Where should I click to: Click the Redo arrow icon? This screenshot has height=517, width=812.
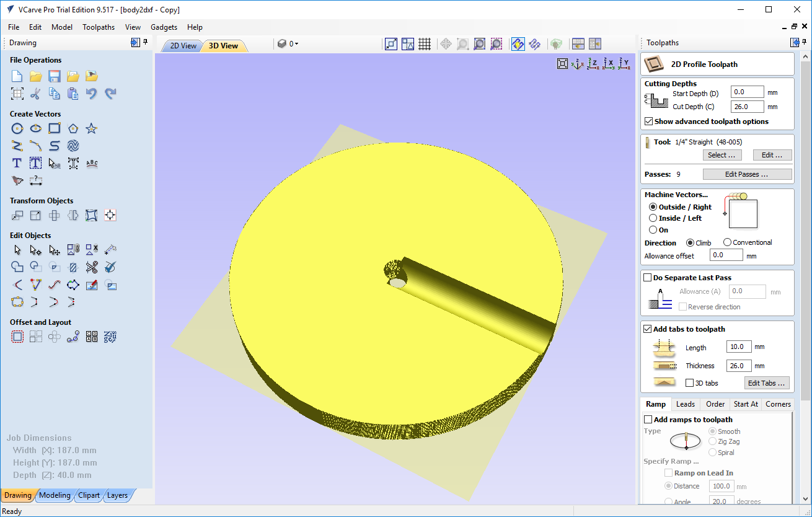(x=110, y=94)
